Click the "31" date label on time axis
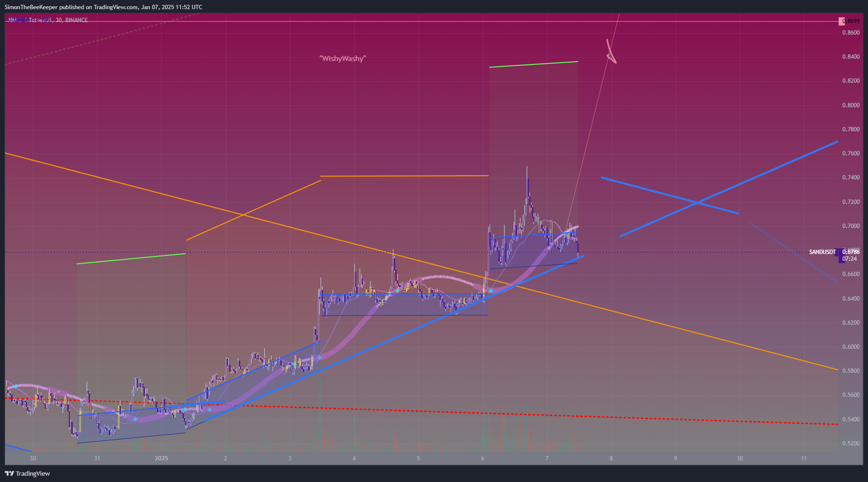This screenshot has height=482, width=868. tap(97, 458)
